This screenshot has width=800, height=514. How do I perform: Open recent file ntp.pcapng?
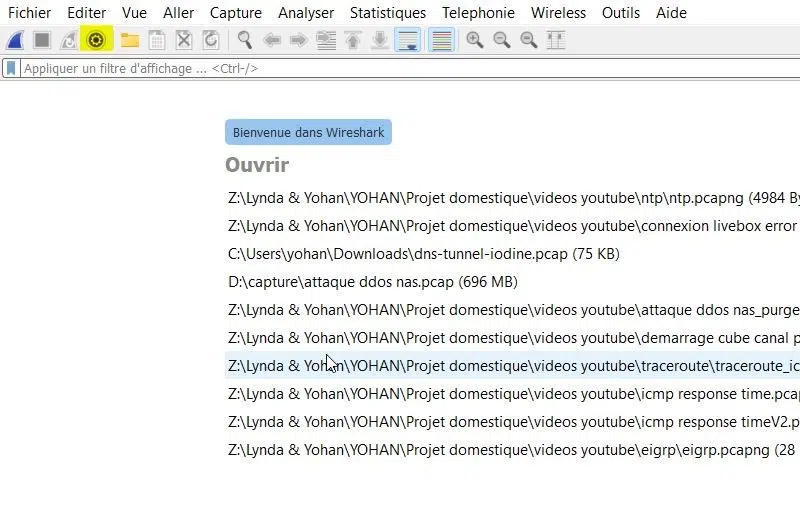point(512,198)
